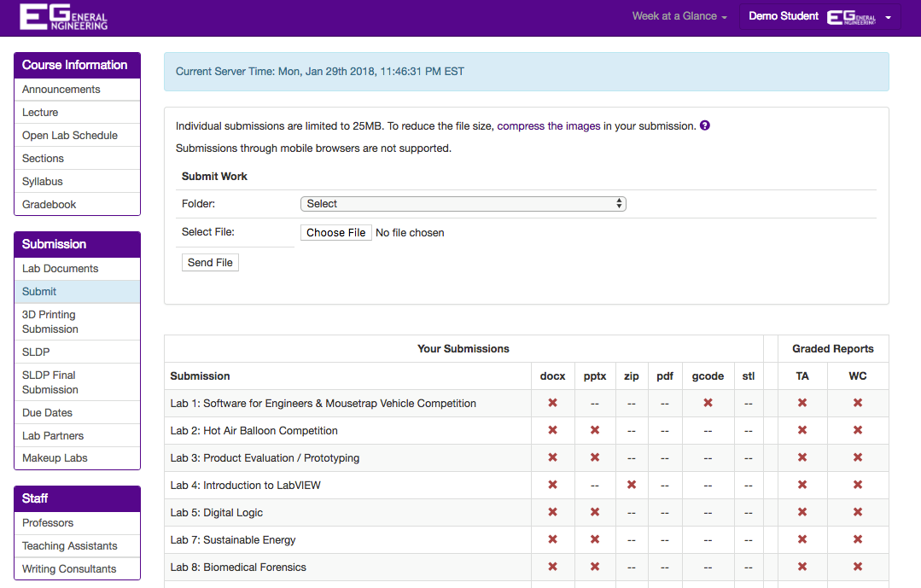The height and width of the screenshot is (588, 921).
Task: Click 'Lab 7: Sustainable Energy' text
Action: pos(233,540)
